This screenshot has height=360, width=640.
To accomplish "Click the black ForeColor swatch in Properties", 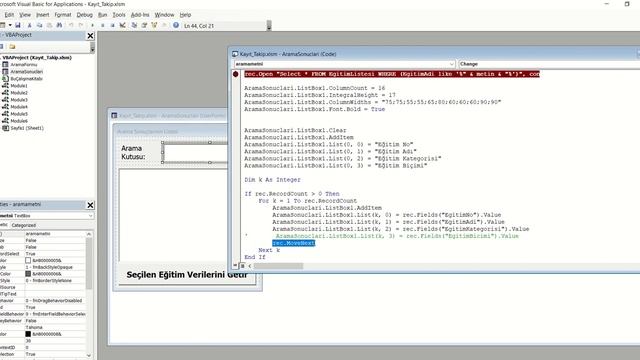I will click(28, 334).
